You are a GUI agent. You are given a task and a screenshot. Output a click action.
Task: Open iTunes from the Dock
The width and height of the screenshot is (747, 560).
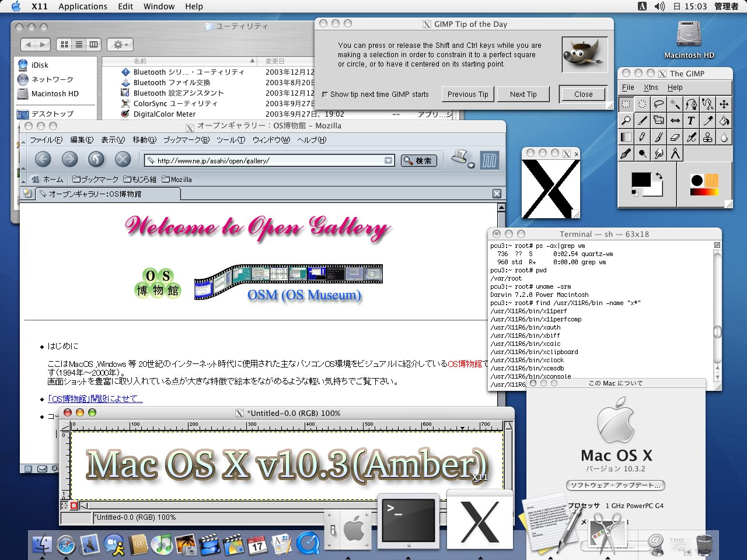[x=162, y=545]
